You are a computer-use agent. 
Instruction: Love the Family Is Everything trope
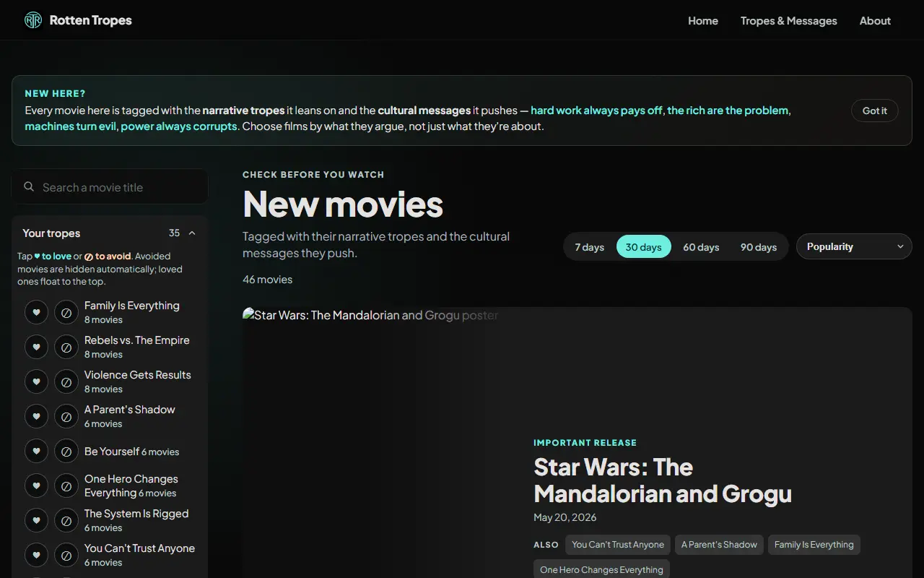pos(36,312)
